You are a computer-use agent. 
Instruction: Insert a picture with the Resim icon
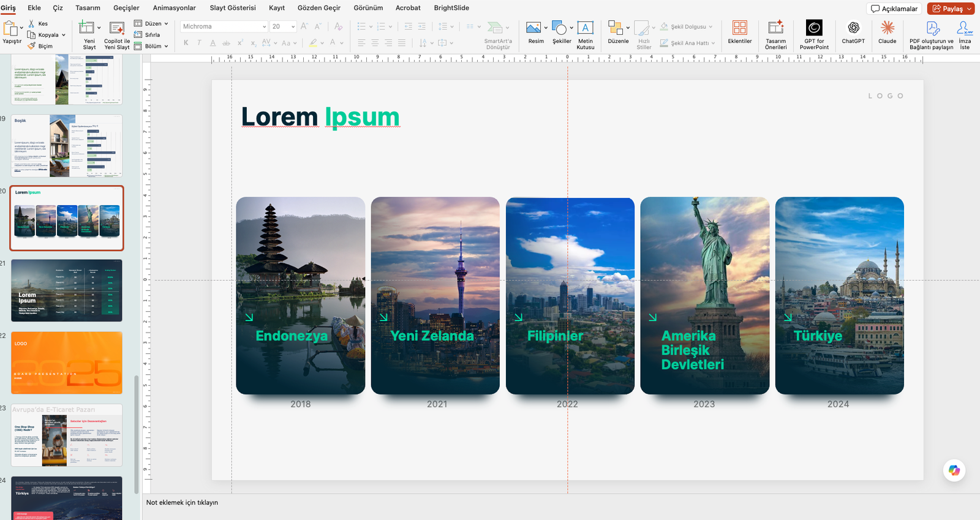(533, 28)
